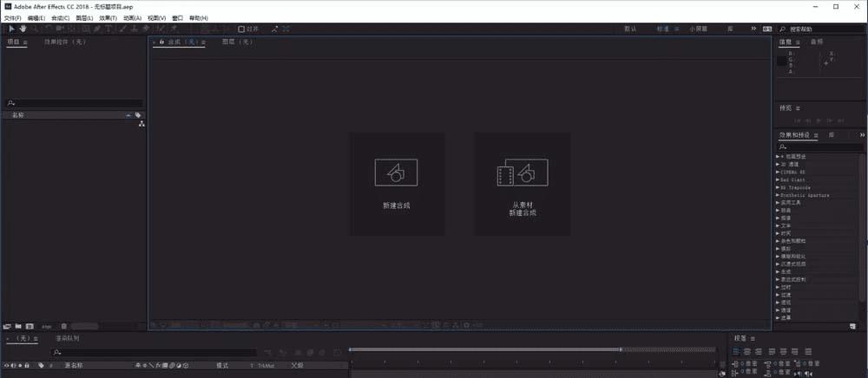Click the project flowchart icon
The height and width of the screenshot is (378, 868).
(x=141, y=124)
